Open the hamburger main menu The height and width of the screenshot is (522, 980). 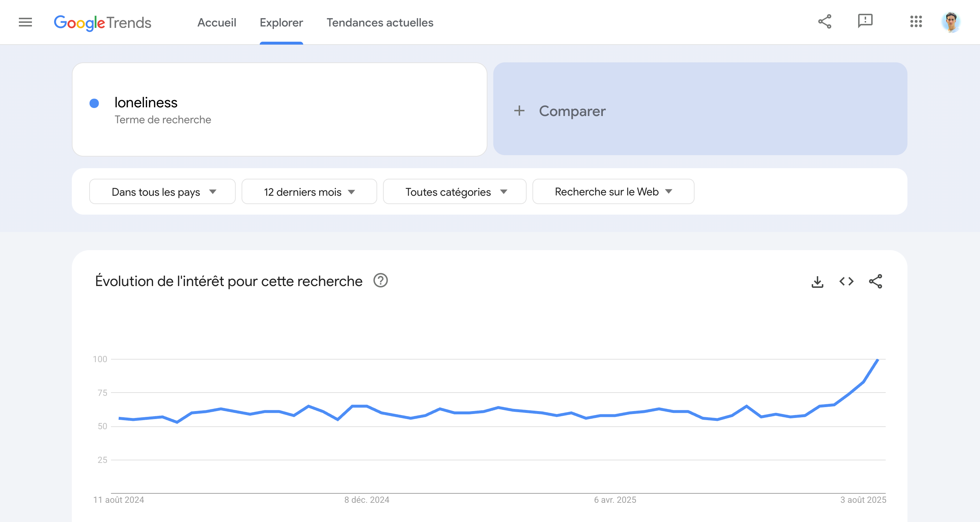click(x=25, y=22)
